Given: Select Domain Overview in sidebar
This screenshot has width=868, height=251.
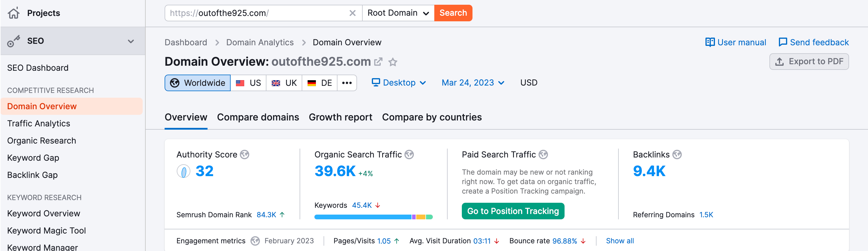Looking at the screenshot, I should pyautogui.click(x=71, y=106).
